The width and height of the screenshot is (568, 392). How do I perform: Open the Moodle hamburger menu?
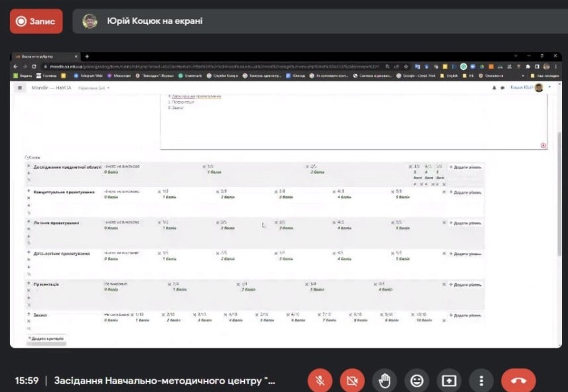click(x=20, y=88)
